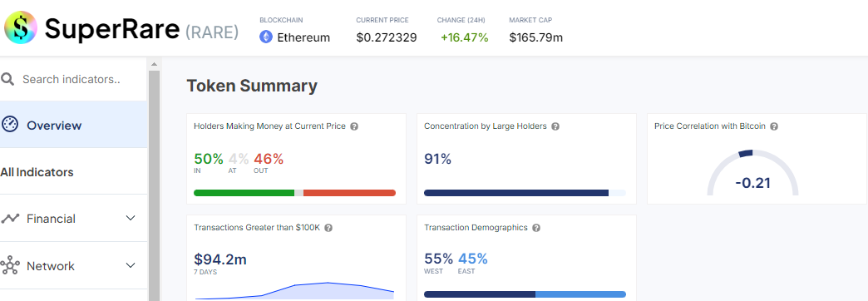Click the search magnifier icon
Viewport: 868px width, 301px height.
7,79
